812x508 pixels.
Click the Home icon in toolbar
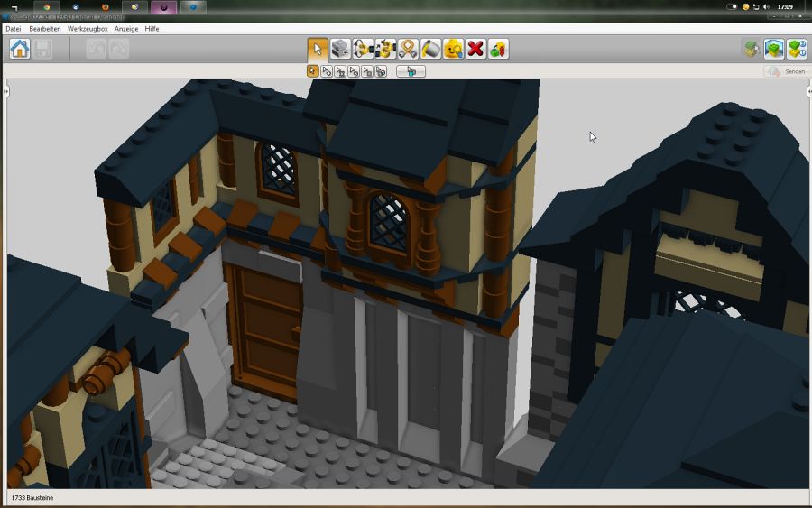pos(19,49)
